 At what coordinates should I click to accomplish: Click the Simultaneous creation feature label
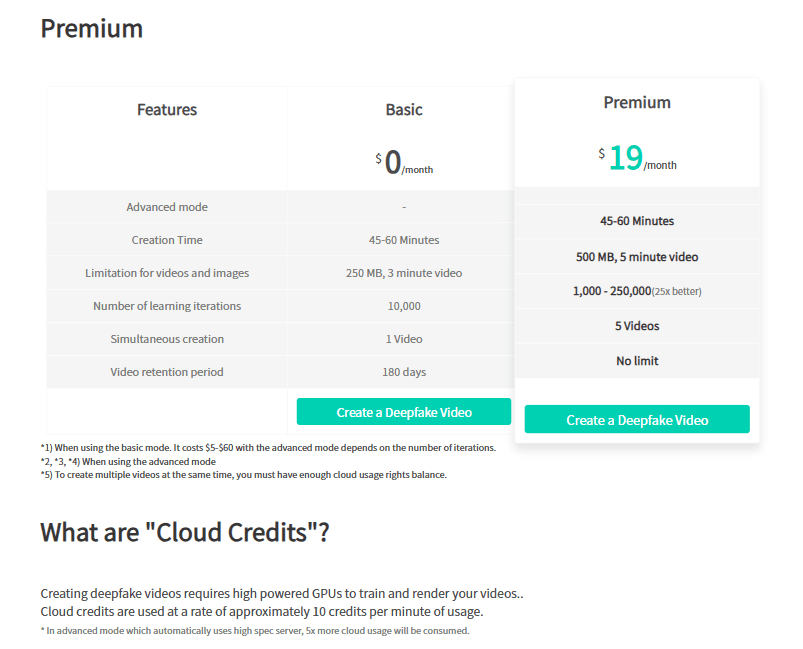tap(167, 339)
